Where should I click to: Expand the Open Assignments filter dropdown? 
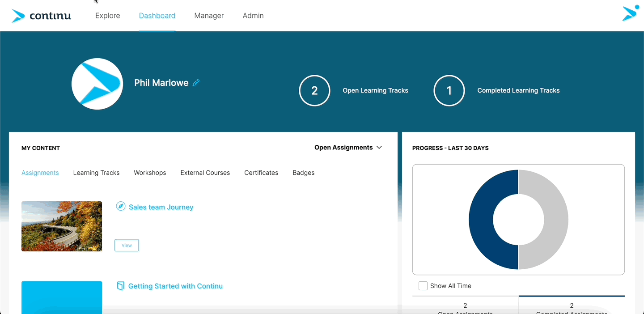coord(348,148)
